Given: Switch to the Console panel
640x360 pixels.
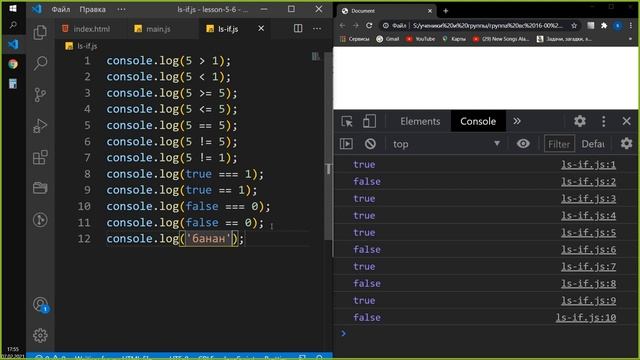Looking at the screenshot, I should tap(478, 121).
